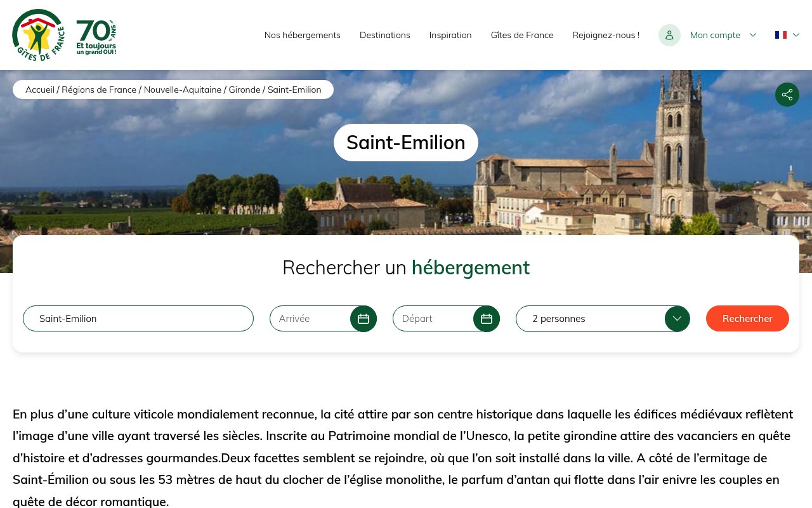Open the Départ calendar icon

[x=487, y=319]
